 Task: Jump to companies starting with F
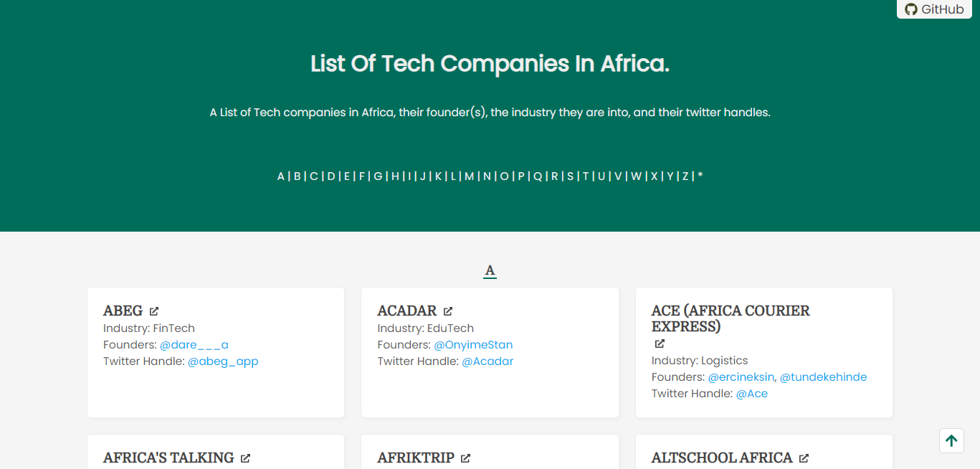(361, 176)
